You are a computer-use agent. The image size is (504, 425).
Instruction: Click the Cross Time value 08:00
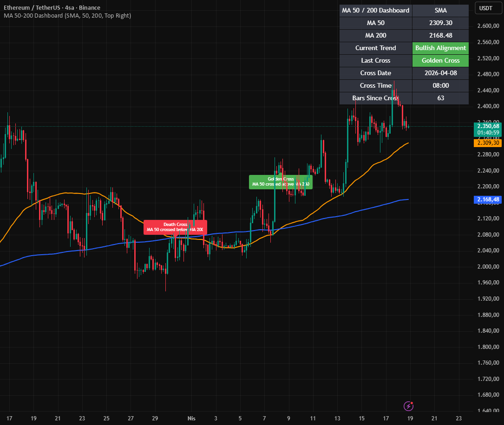point(440,85)
